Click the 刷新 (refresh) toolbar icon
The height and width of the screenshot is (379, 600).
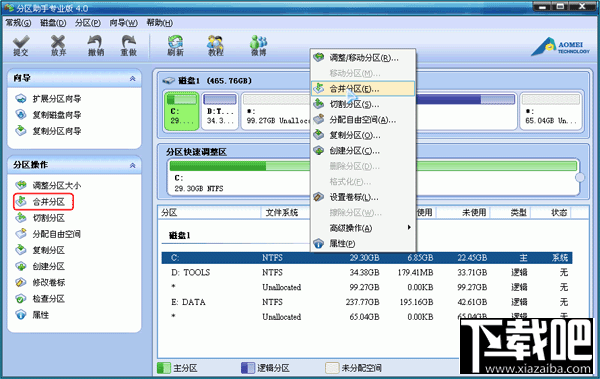175,46
